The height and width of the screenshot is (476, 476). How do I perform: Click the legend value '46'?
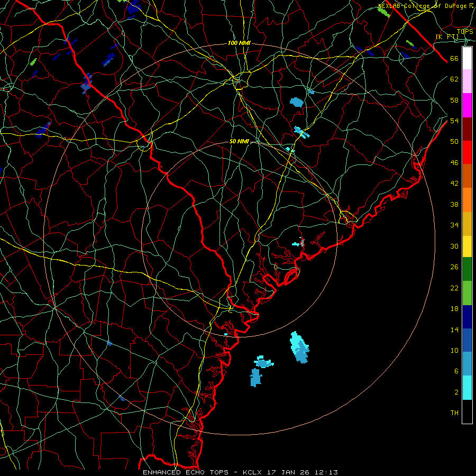[454, 163]
